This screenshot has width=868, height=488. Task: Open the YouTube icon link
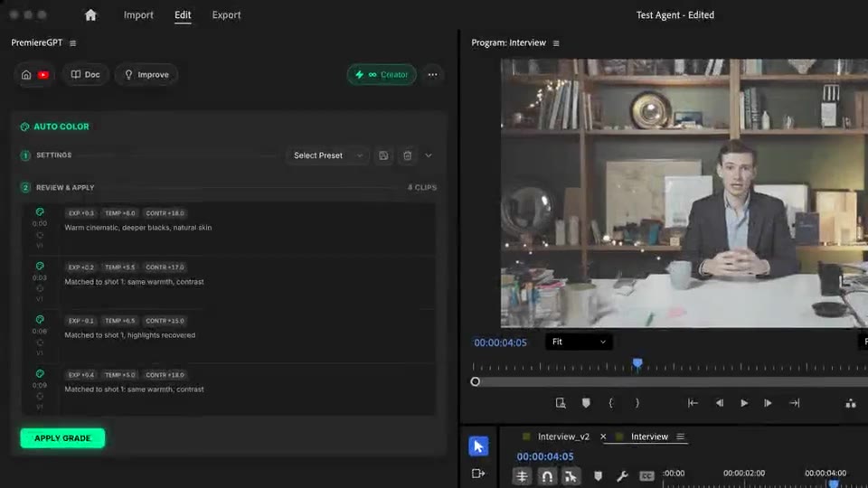pos(43,75)
